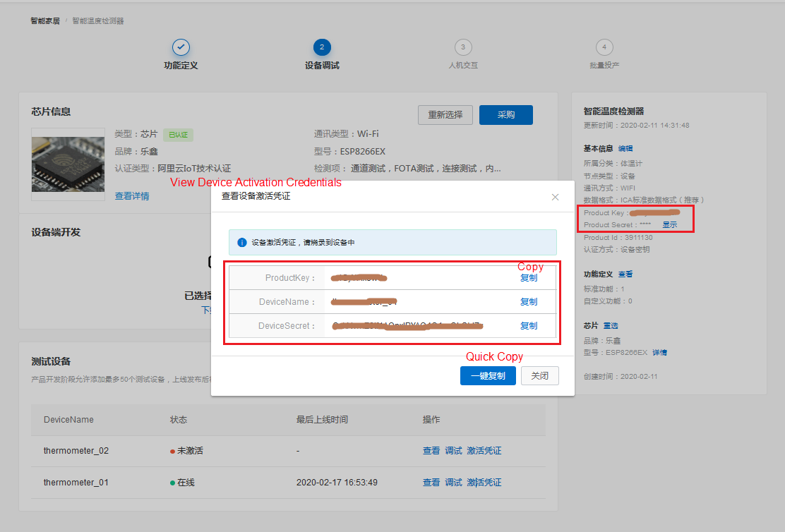Click the 认证方式：设备密钥 text
Screen dimensions: 785x532
[x=617, y=250]
